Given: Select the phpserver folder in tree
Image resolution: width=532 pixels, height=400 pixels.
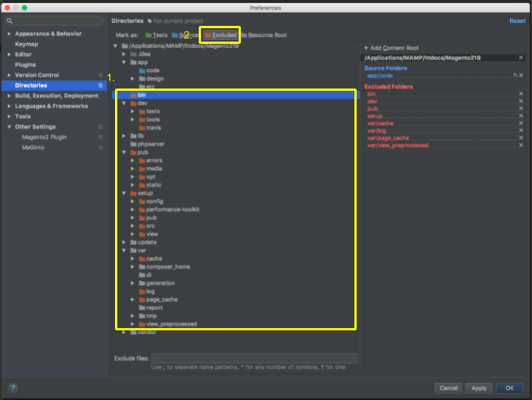Looking at the screenshot, I should tap(149, 144).
